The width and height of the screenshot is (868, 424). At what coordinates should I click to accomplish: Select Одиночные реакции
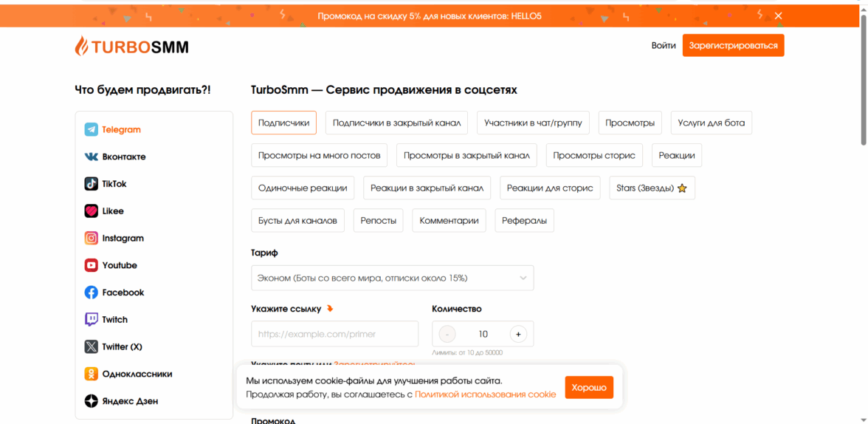click(x=303, y=188)
